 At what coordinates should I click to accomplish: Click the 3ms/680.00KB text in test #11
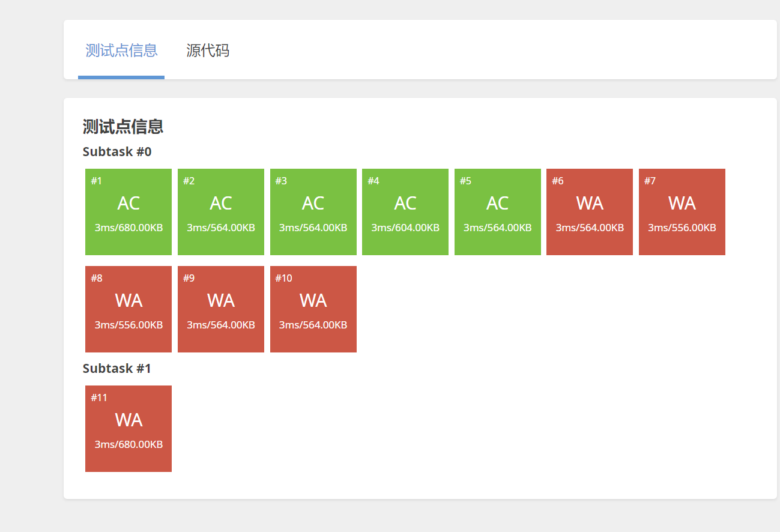click(128, 445)
